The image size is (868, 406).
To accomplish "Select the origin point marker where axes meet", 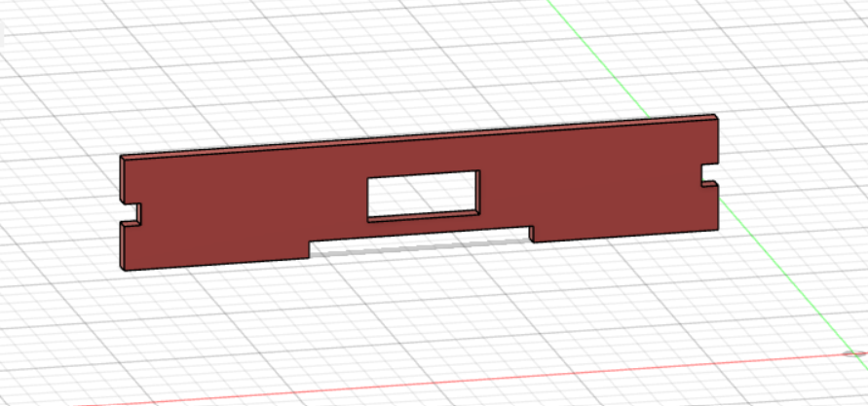I will (853, 353).
